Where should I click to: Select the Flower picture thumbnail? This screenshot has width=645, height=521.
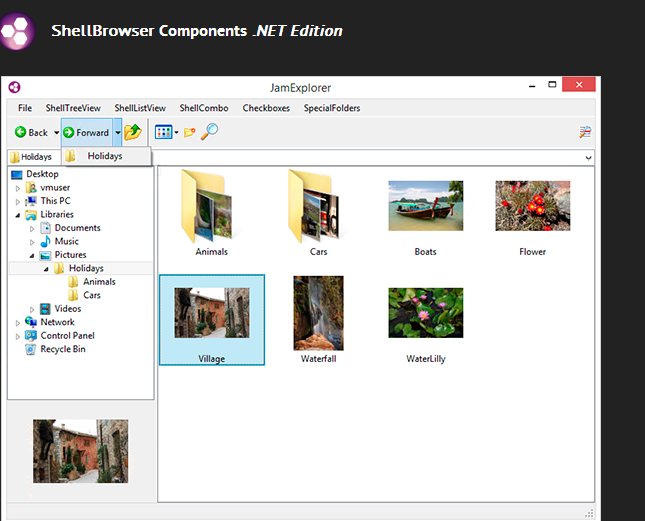pyautogui.click(x=533, y=206)
